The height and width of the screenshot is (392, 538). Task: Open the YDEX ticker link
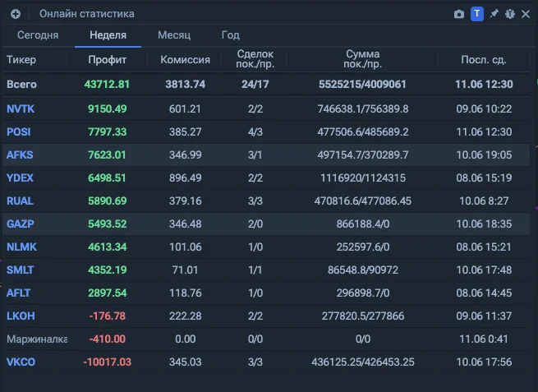point(20,178)
